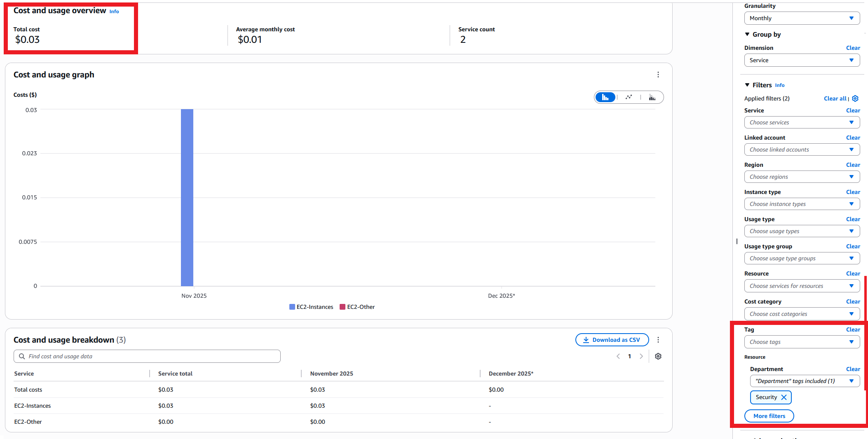Open the Choose linked accounts dropdown
This screenshot has width=868, height=439.
pyautogui.click(x=802, y=149)
